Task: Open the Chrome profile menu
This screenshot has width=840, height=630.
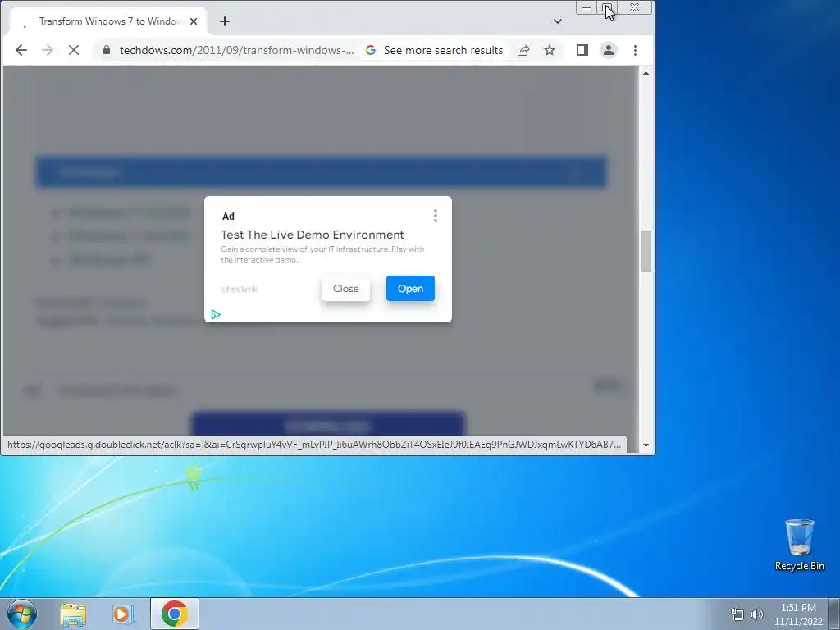Action: coord(609,50)
